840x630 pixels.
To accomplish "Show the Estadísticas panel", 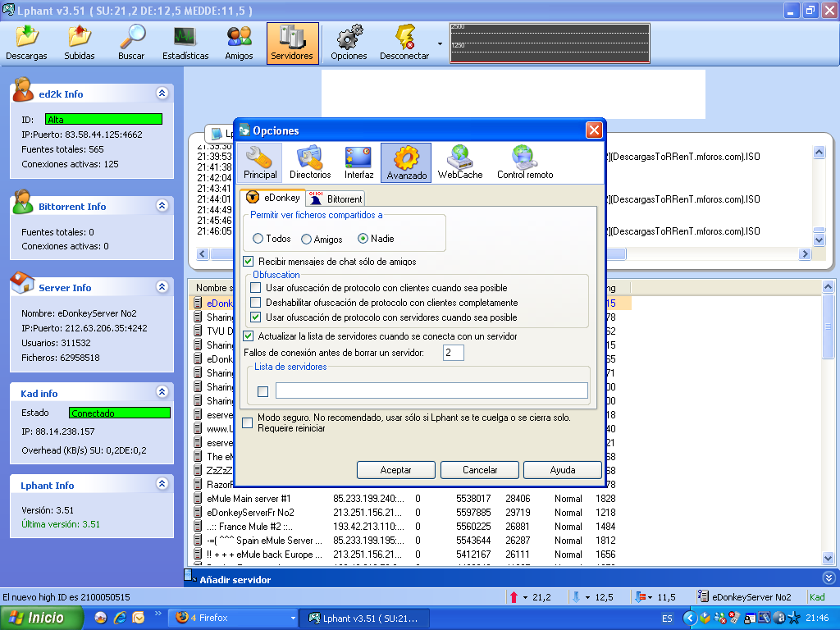I will [185, 43].
